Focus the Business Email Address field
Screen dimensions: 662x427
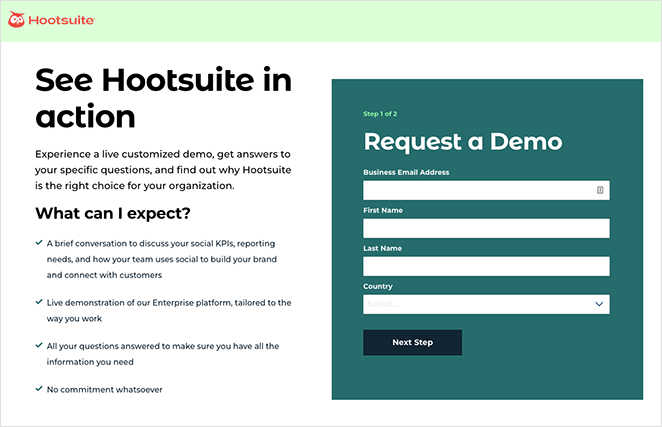pos(486,190)
